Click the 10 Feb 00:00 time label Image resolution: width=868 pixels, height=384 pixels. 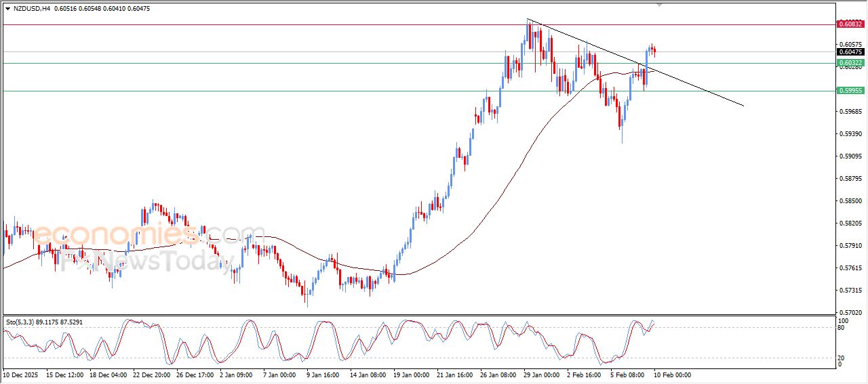click(672, 375)
